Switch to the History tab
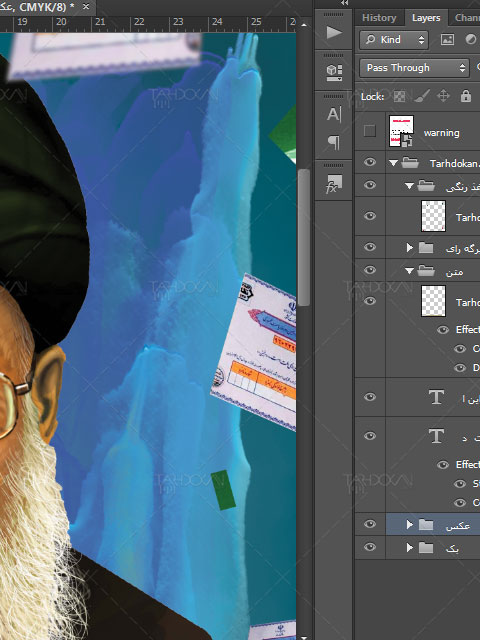This screenshot has height=640, width=480. pyautogui.click(x=379, y=18)
